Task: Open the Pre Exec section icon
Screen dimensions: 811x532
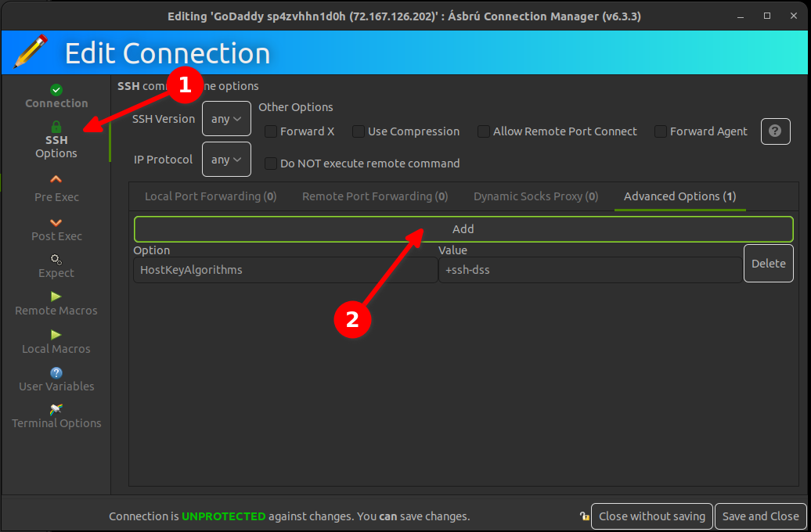Action: coord(56,180)
